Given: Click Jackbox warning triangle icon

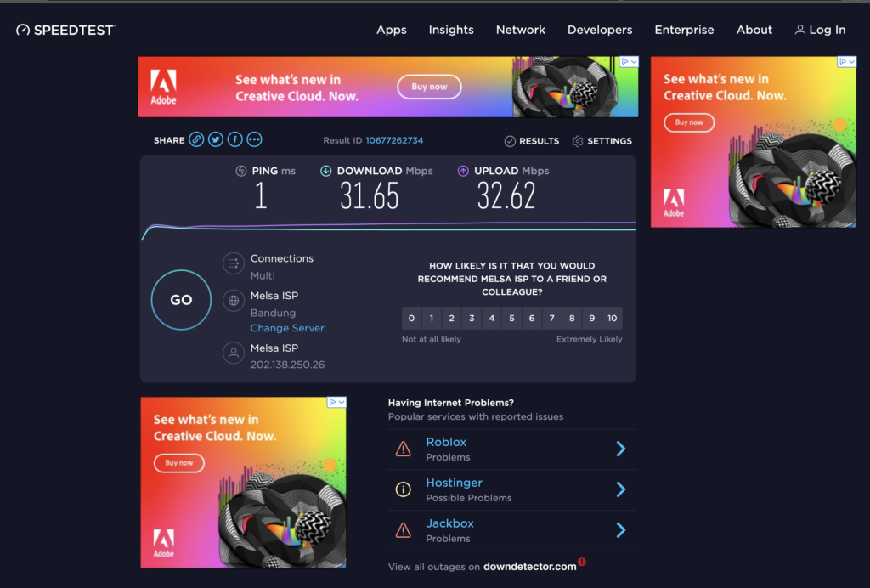Looking at the screenshot, I should [x=404, y=530].
